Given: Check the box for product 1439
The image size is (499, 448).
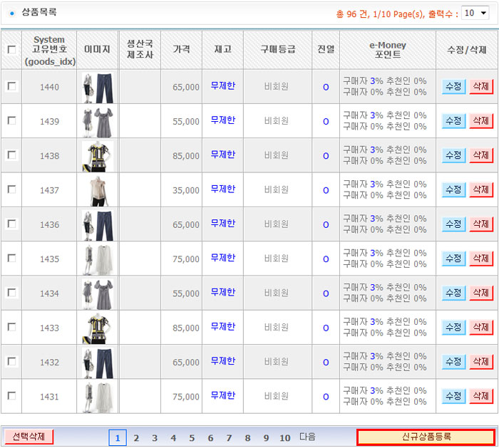Looking at the screenshot, I should tap(11, 120).
